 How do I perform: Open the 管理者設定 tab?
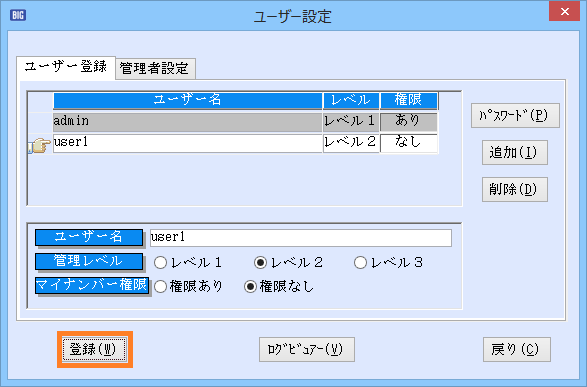[155, 68]
